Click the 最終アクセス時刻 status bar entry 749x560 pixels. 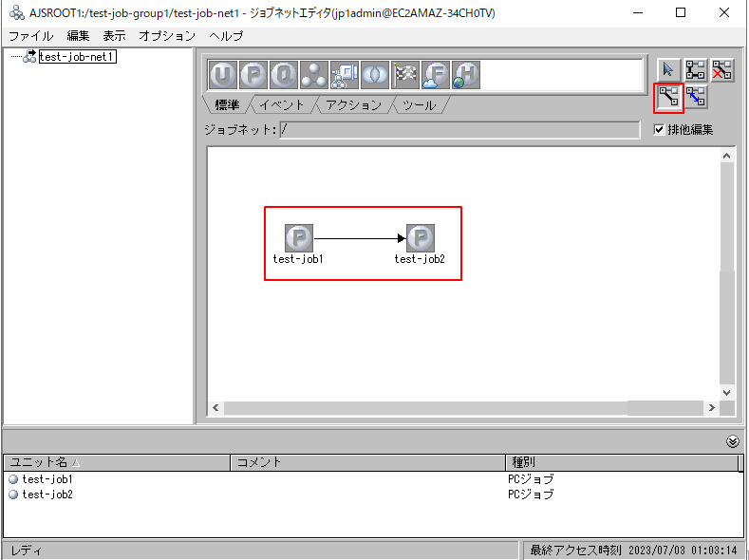coord(633,551)
